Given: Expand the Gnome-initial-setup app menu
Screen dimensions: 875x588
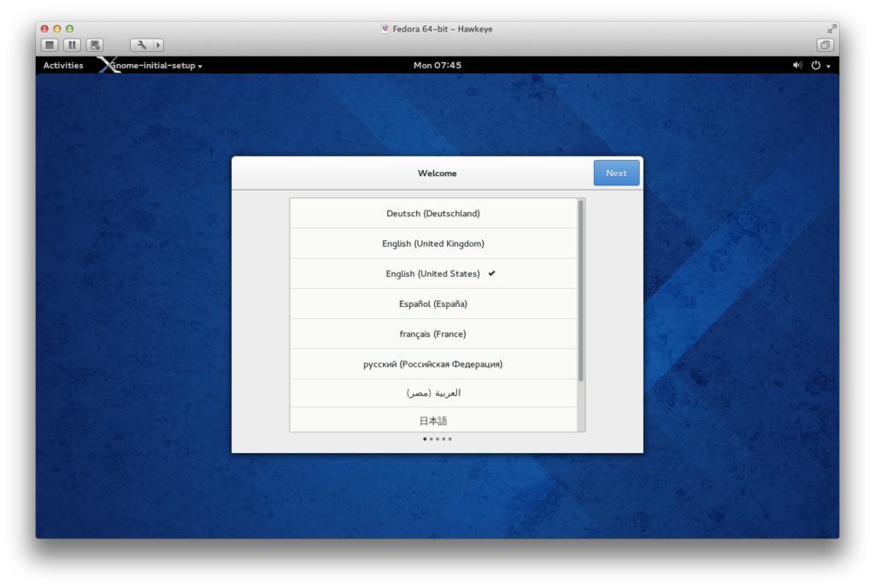Looking at the screenshot, I should pos(158,66).
